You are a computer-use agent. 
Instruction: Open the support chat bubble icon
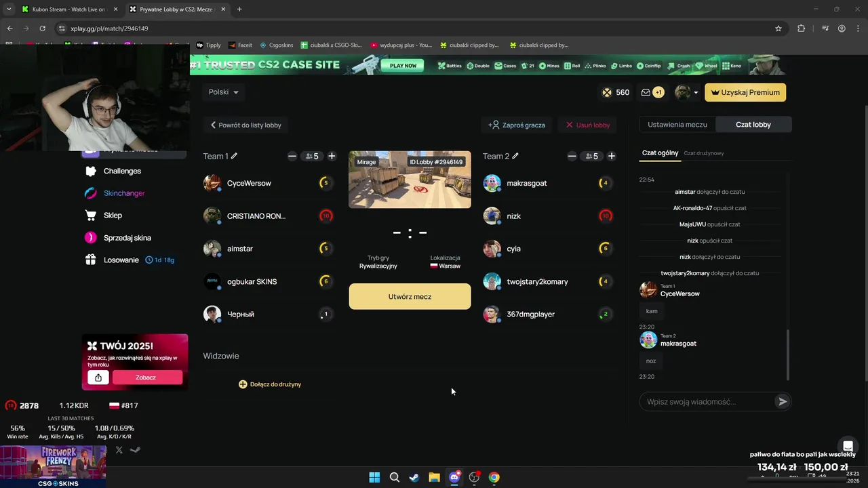point(848,446)
